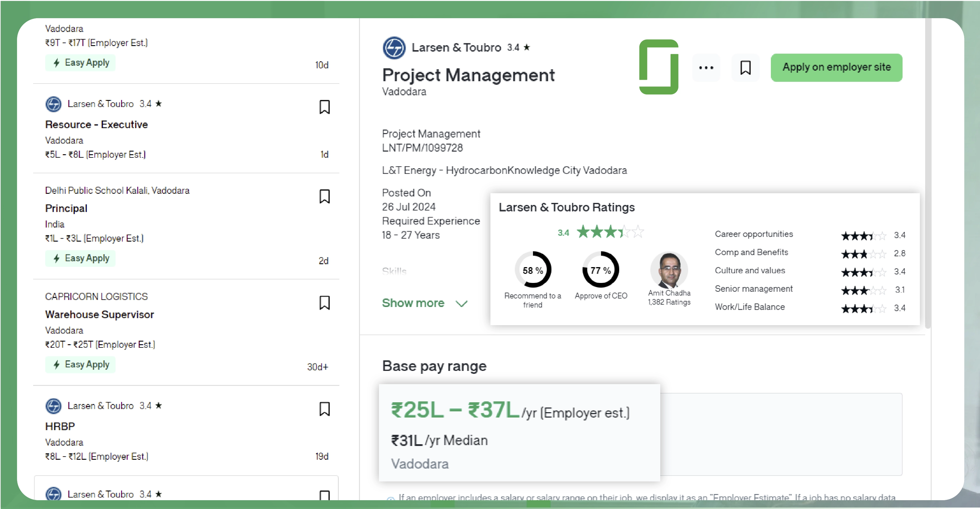Toggle the Recommend to a friend percentage circle

(x=532, y=270)
